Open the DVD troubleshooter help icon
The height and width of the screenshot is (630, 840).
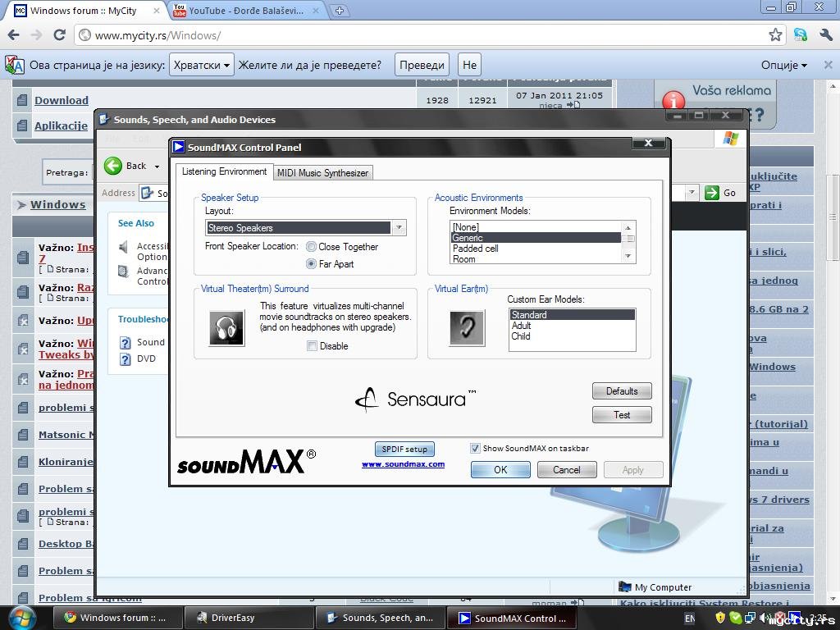125,359
